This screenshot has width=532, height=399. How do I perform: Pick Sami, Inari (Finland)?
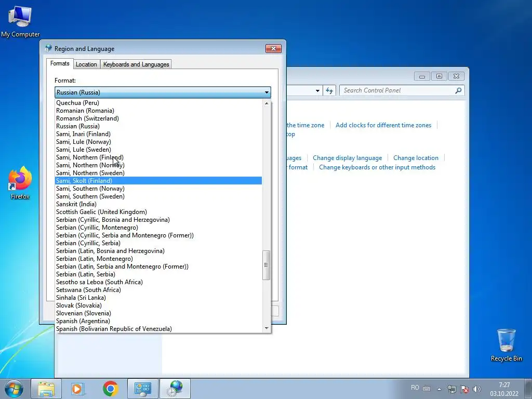(158, 134)
